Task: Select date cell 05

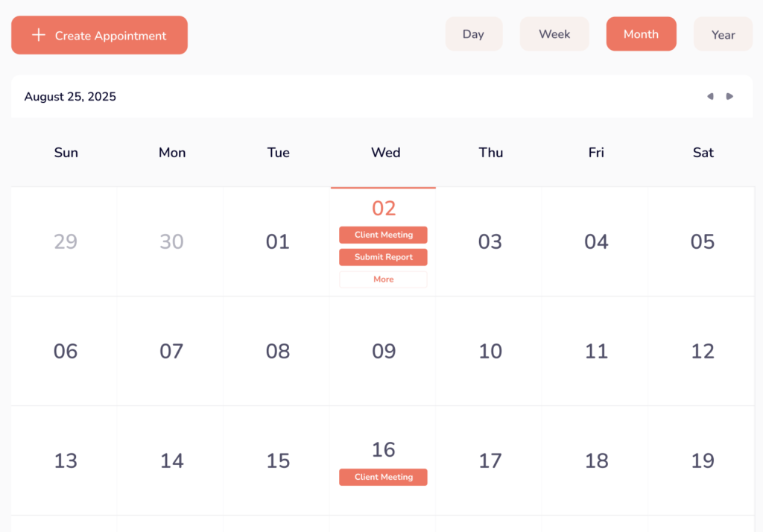Action: click(x=702, y=241)
